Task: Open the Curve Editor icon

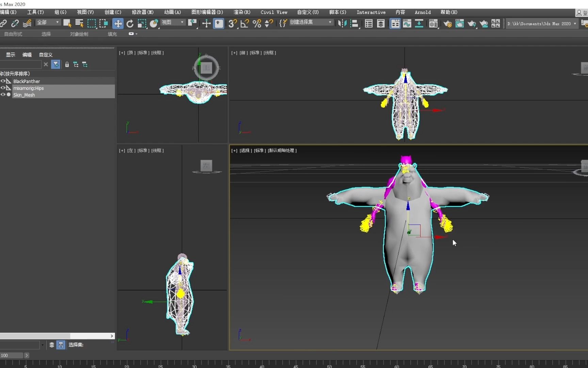Action: coord(407,24)
